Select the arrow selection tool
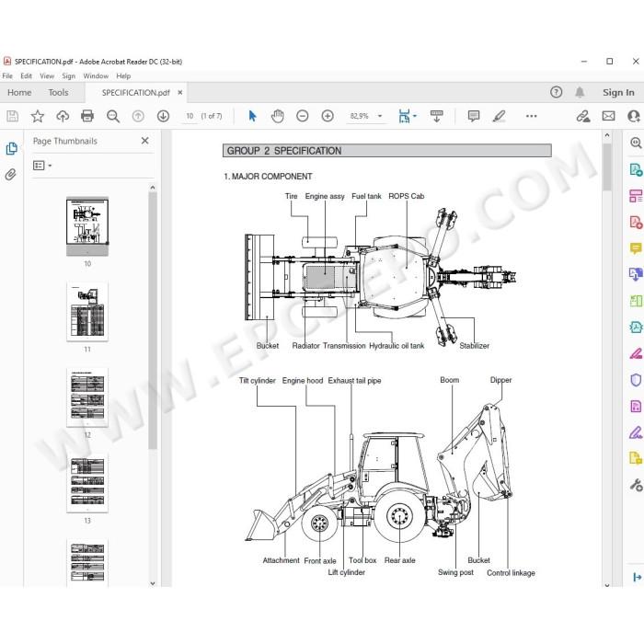The height and width of the screenshot is (644, 644). [252, 116]
